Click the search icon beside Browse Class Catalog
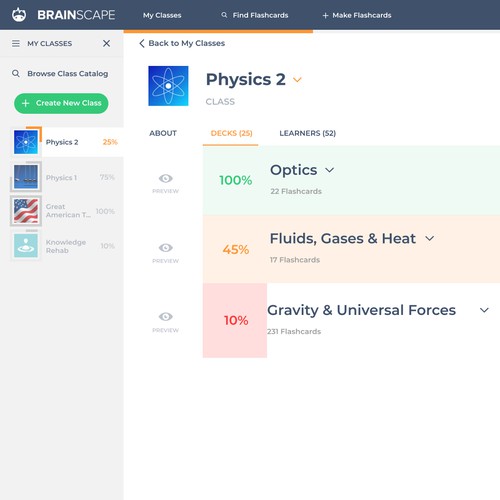Viewport: 500px width, 500px height. (x=16, y=73)
